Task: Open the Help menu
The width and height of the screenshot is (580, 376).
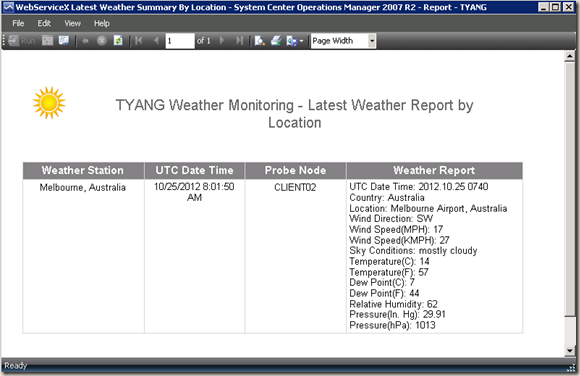Action: coord(102,23)
